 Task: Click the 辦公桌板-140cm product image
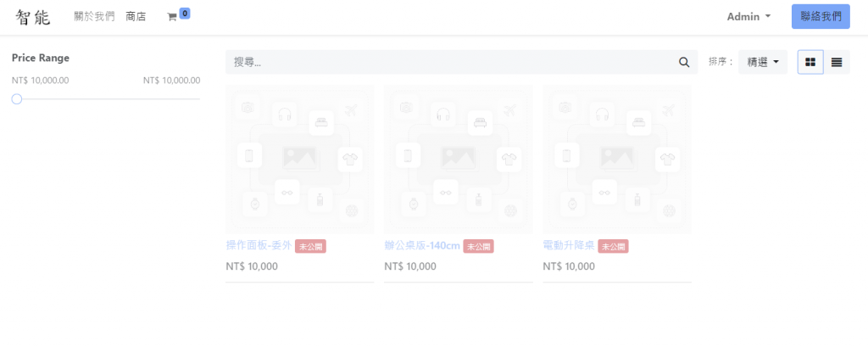point(458,159)
